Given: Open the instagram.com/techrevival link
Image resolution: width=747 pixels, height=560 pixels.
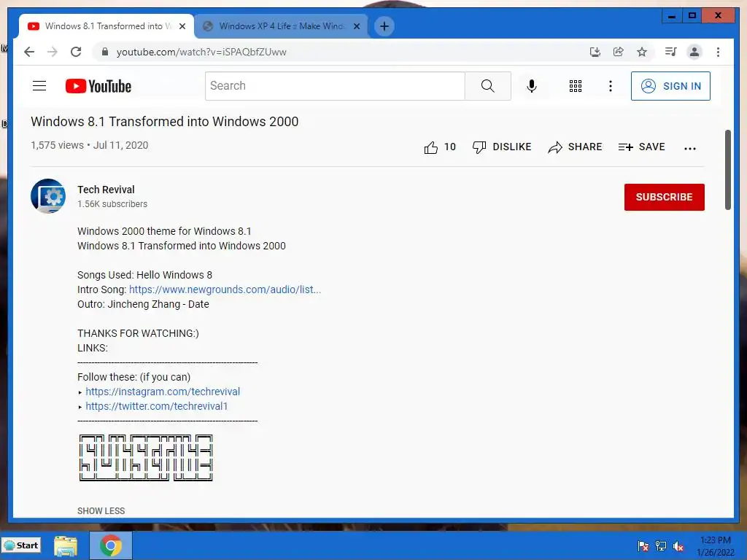Looking at the screenshot, I should tap(163, 392).
